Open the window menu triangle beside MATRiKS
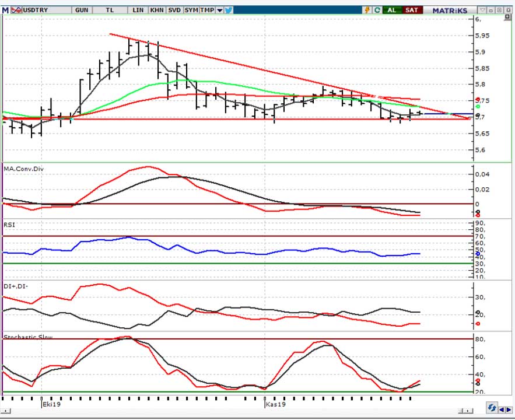This screenshot has height=420, width=515. click(x=482, y=10)
